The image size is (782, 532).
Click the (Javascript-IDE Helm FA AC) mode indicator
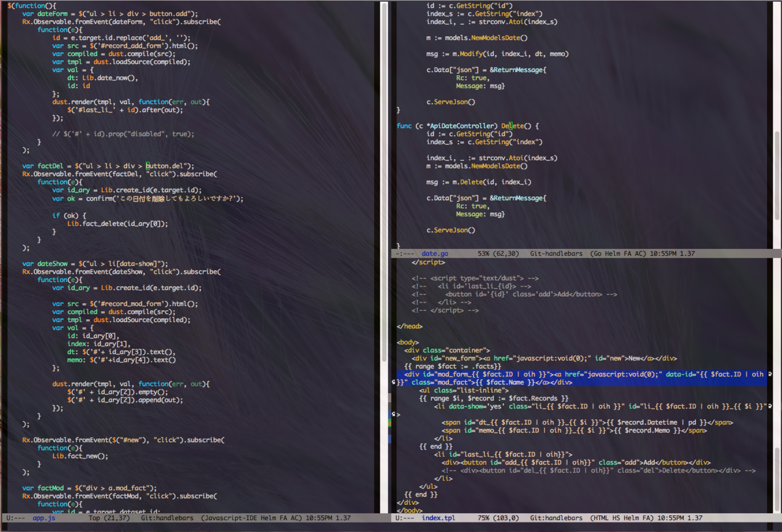[251, 518]
